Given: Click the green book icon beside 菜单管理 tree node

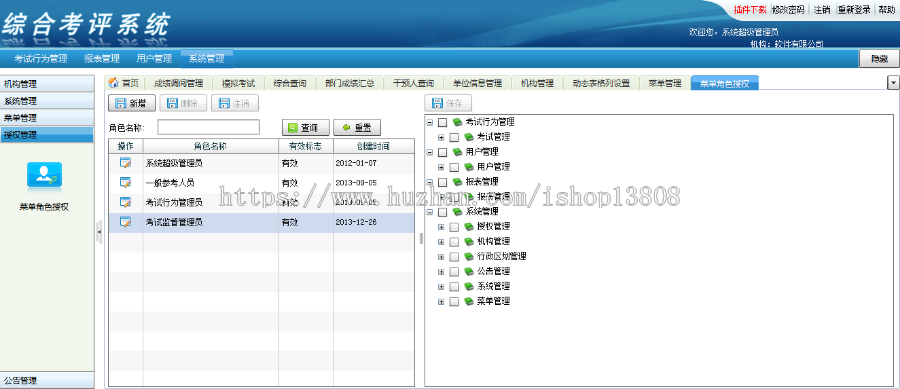Looking at the screenshot, I should coord(468,301).
